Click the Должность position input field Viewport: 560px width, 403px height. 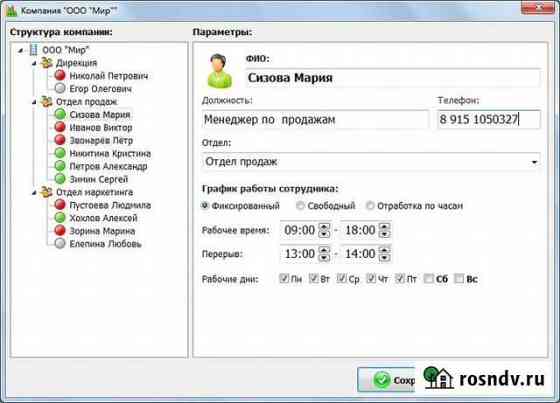tap(315, 119)
